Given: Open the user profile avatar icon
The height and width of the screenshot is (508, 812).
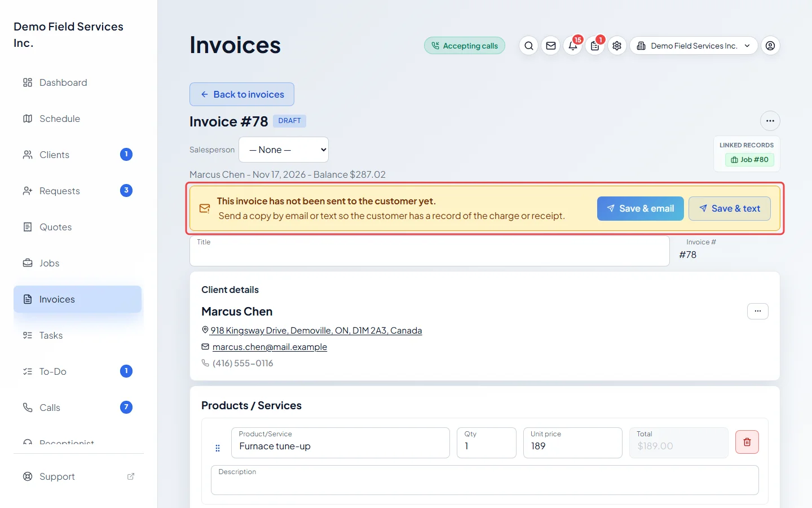Looking at the screenshot, I should (x=770, y=46).
